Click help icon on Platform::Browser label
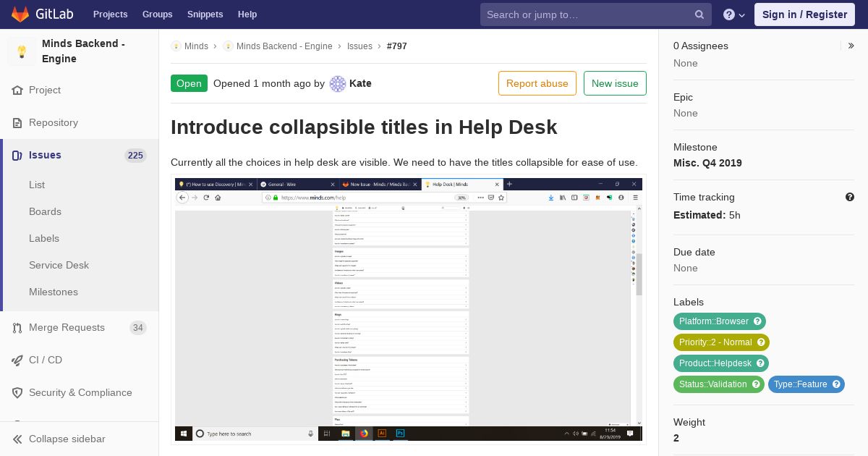 pyautogui.click(x=757, y=321)
